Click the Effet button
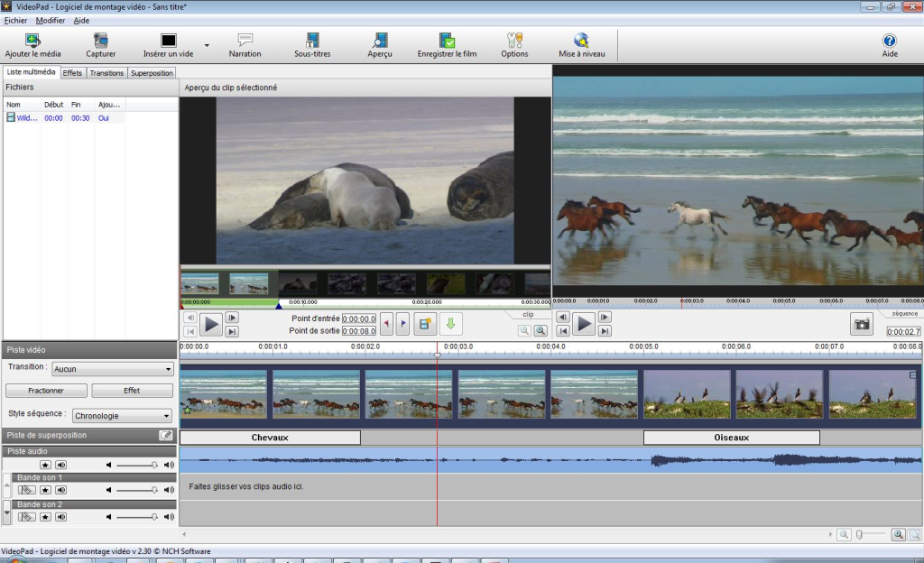 [132, 391]
